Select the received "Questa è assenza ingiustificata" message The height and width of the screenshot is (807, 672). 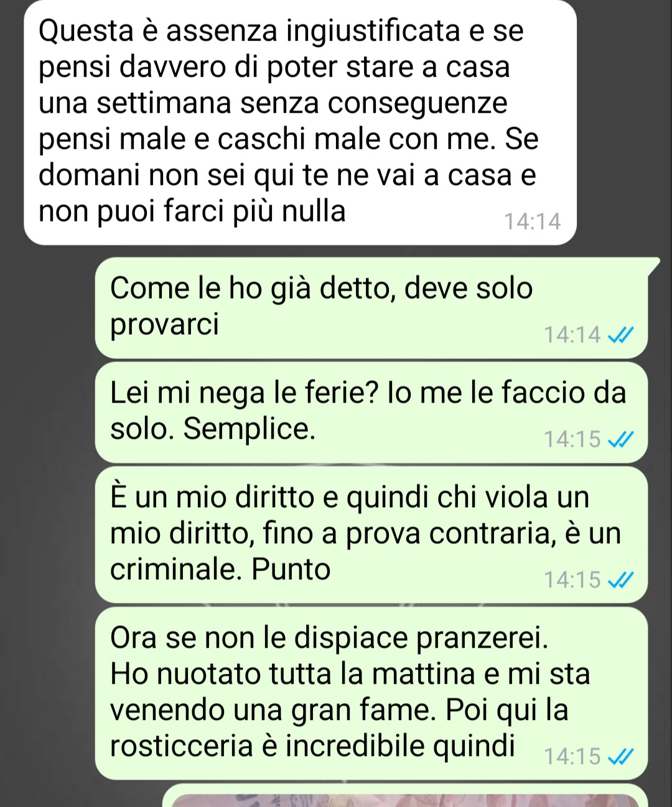coord(300,121)
